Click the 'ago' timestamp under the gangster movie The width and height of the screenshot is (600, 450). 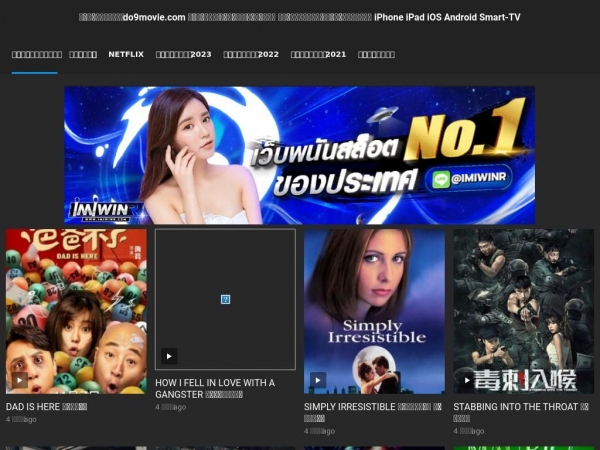tap(171, 407)
